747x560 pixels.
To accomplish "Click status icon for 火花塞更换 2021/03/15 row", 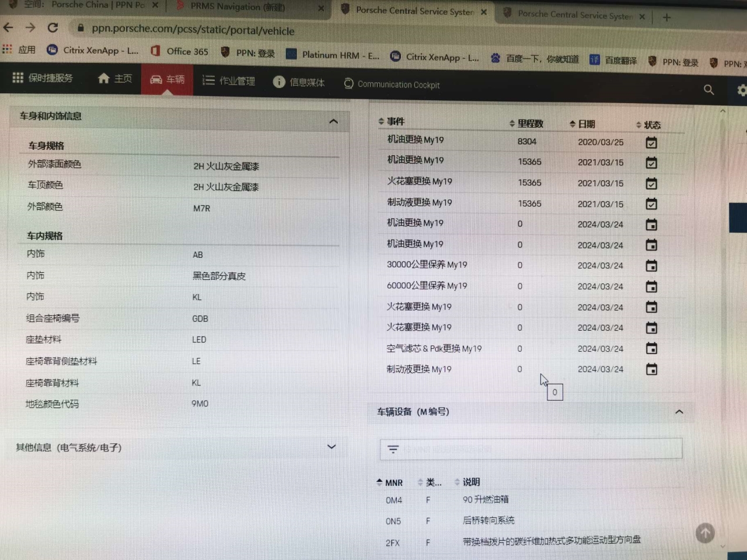I will [x=651, y=184].
